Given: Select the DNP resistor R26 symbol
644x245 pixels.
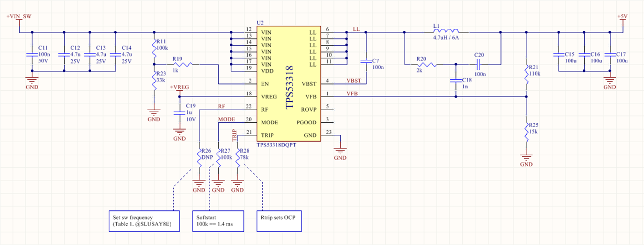Looking at the screenshot, I should point(199,158).
